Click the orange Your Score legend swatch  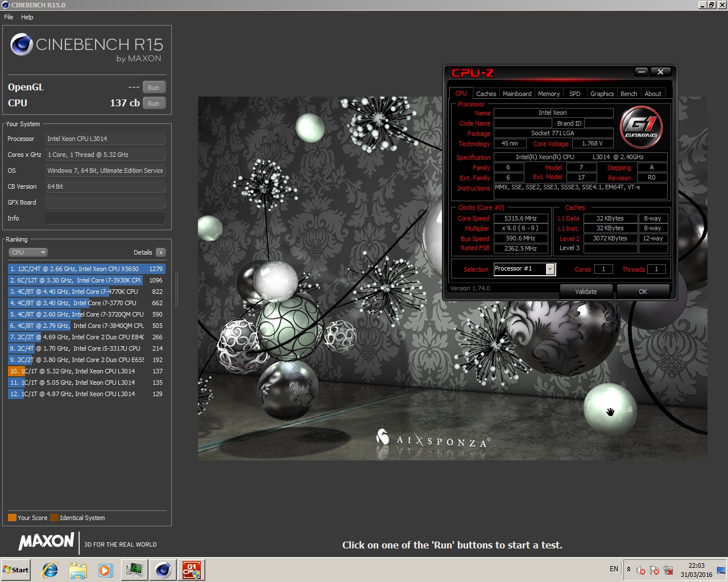pos(12,518)
